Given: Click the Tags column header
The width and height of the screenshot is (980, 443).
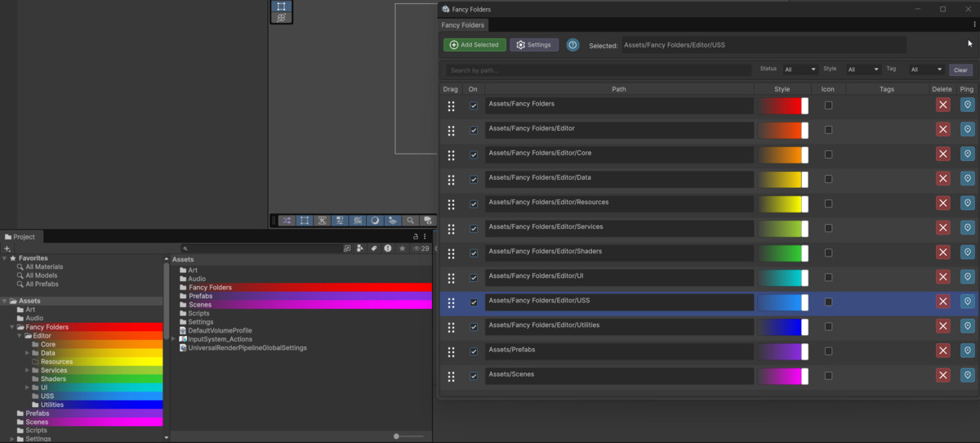Looking at the screenshot, I should tap(887, 89).
